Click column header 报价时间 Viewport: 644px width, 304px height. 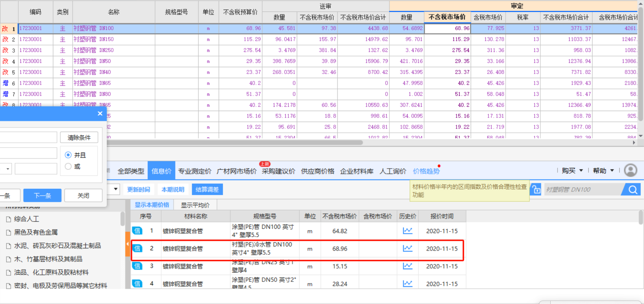coord(442,216)
